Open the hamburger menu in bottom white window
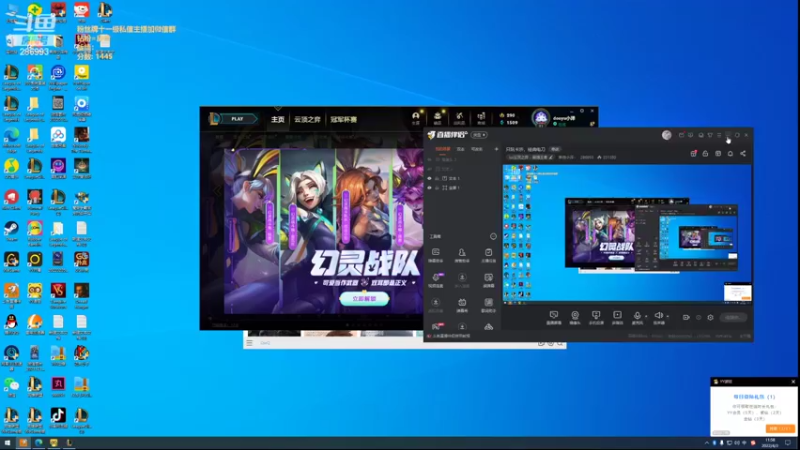 tap(249, 343)
